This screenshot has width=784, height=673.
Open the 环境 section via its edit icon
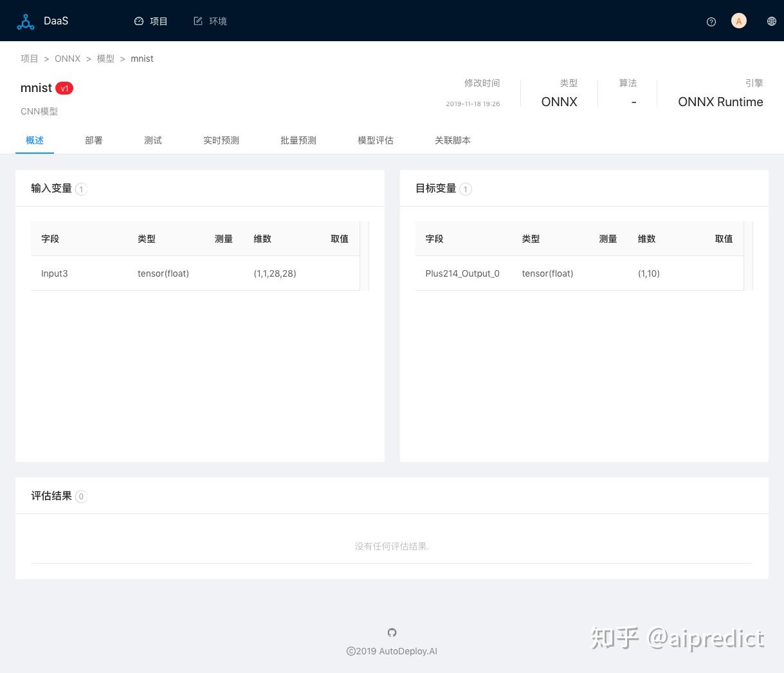[x=198, y=21]
